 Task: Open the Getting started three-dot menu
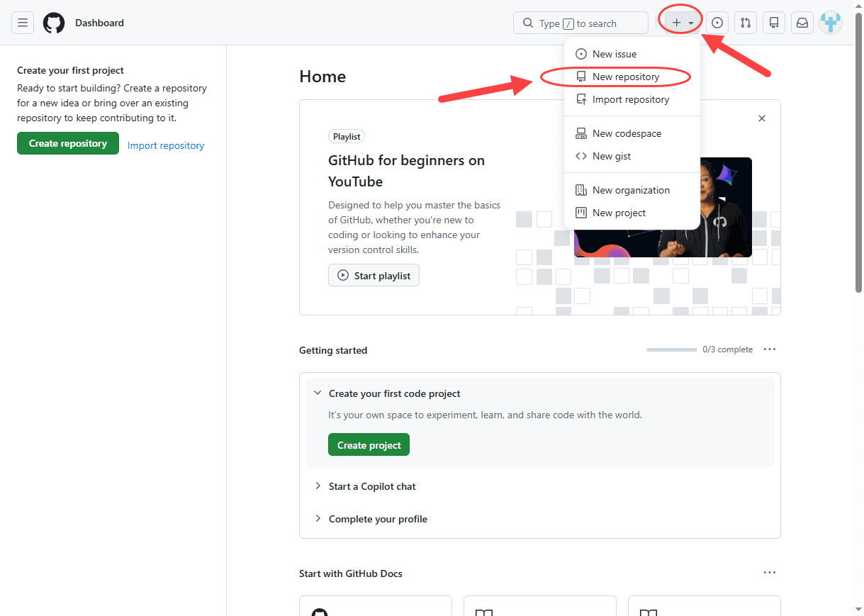click(x=770, y=349)
